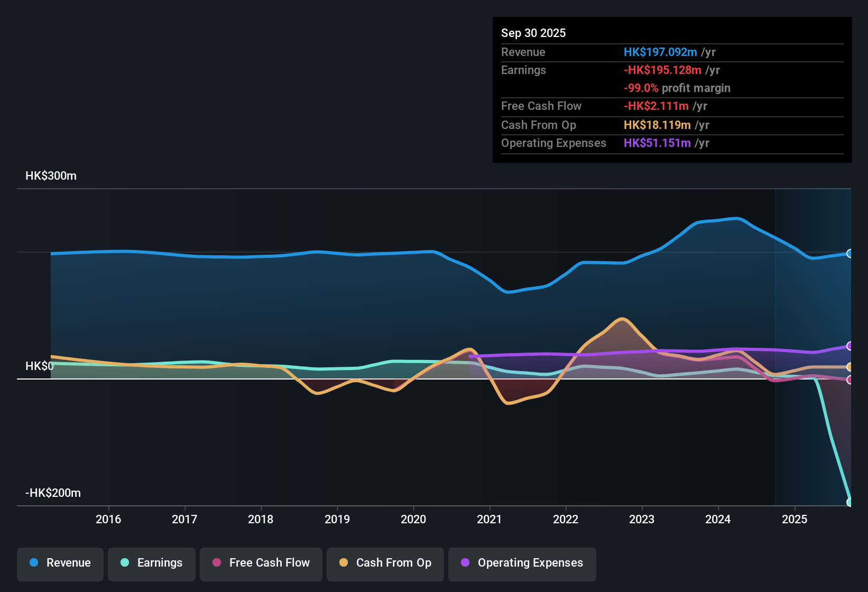
Task: Click the orange Cash From Op legend dot
Action: (x=344, y=563)
